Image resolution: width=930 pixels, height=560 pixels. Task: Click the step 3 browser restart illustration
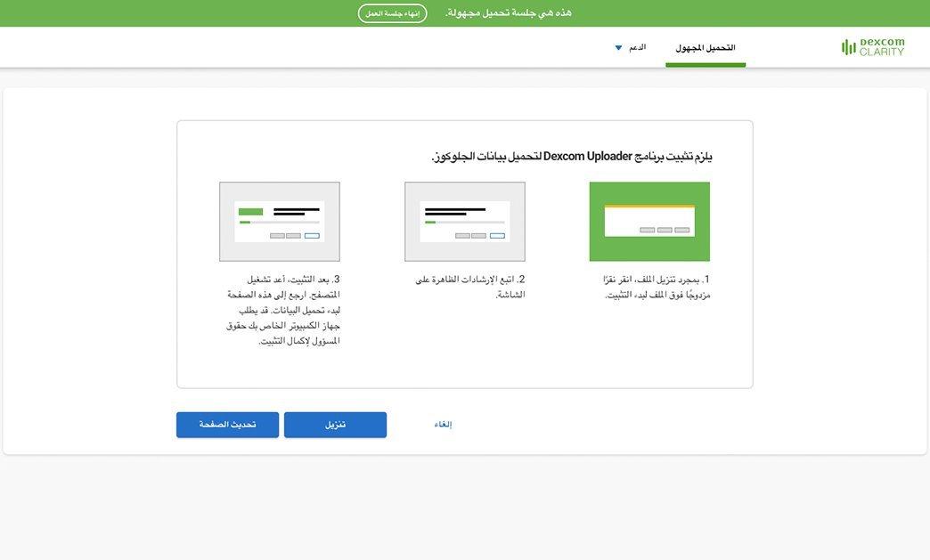(x=279, y=222)
